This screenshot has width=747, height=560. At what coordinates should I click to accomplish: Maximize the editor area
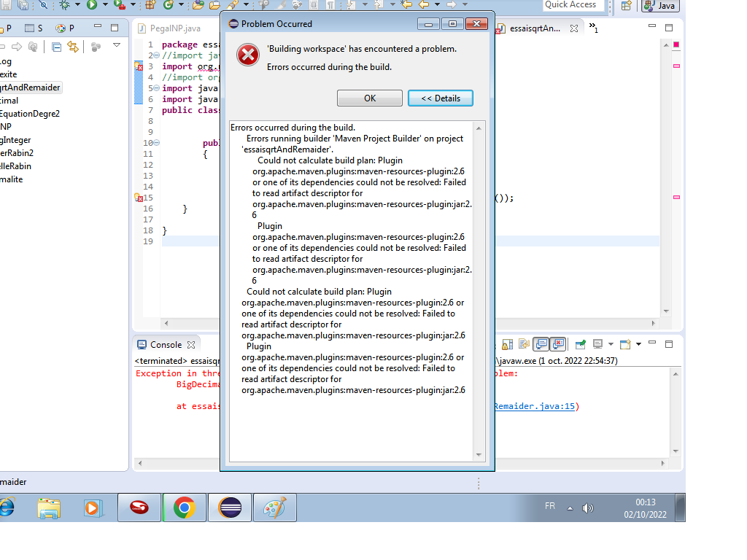[x=669, y=28]
